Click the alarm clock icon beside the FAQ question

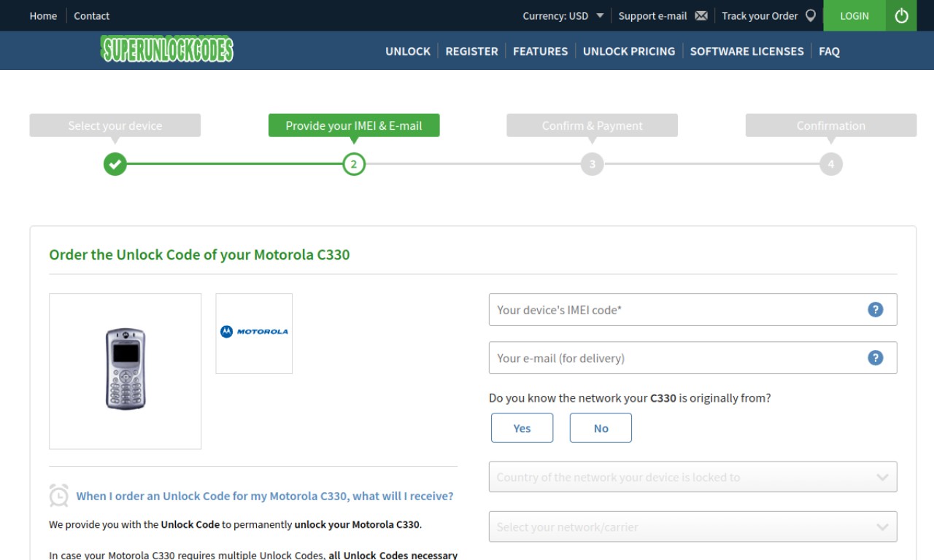pyautogui.click(x=59, y=496)
